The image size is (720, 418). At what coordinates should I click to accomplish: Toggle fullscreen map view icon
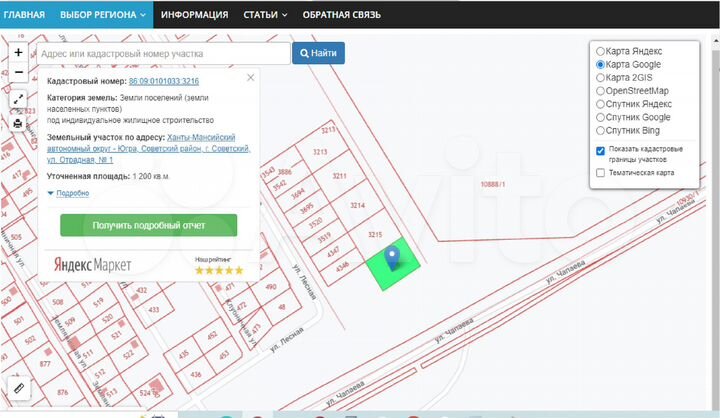click(x=18, y=99)
